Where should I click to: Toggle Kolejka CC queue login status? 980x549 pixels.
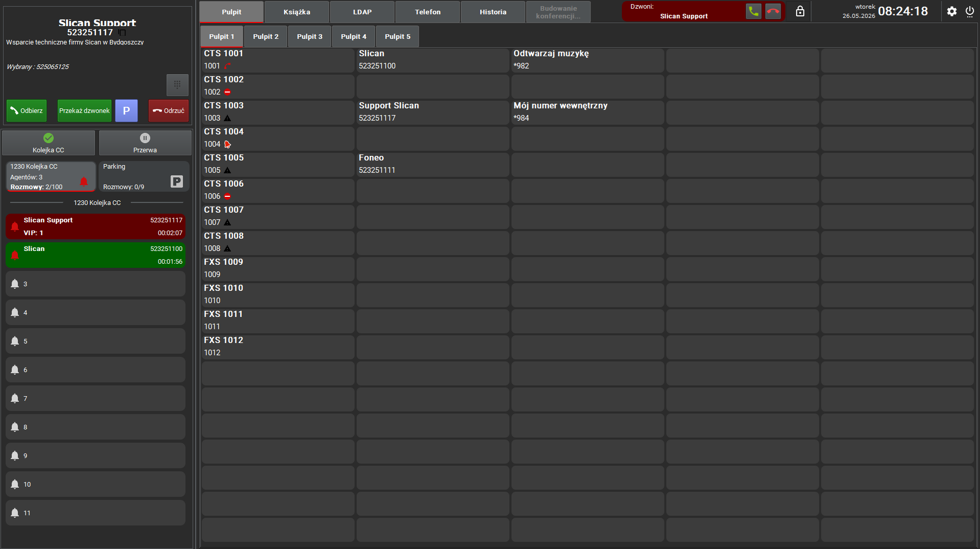click(x=49, y=143)
